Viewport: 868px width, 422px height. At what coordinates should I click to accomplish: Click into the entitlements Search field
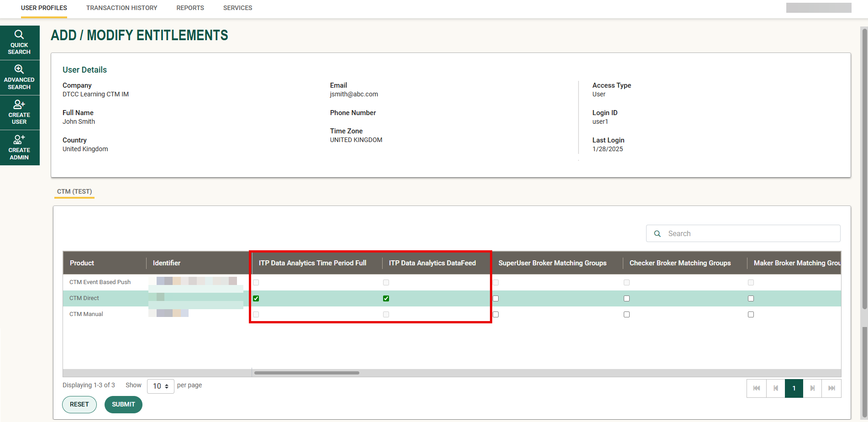(749, 233)
